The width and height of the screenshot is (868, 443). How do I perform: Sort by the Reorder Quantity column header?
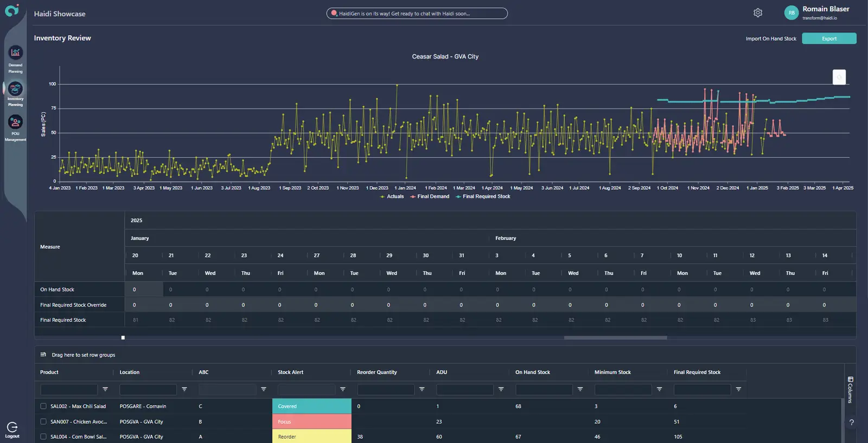coord(377,373)
